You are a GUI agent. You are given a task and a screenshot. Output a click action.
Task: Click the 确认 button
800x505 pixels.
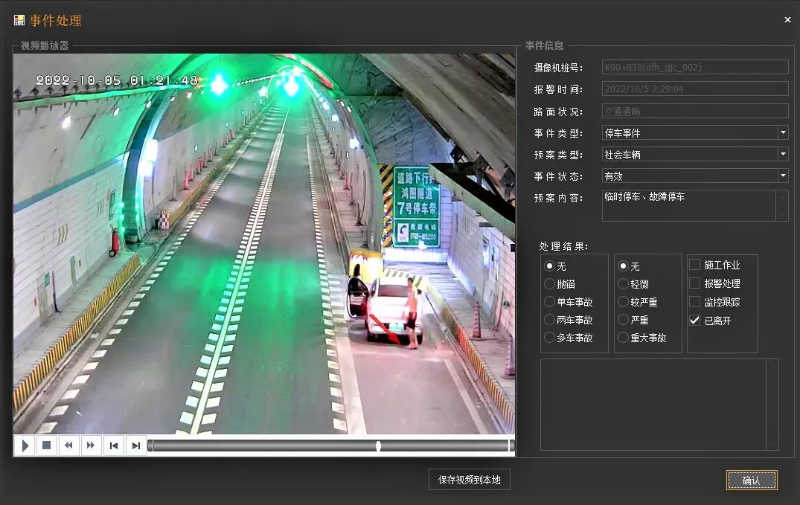[751, 480]
